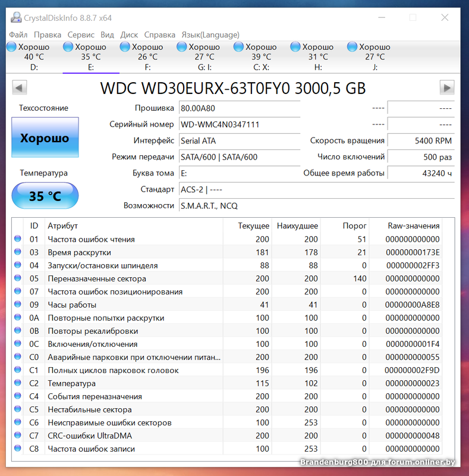Viewport: 469px width, 476px height.
Task: Open the Диск menu
Action: pyautogui.click(x=129, y=35)
